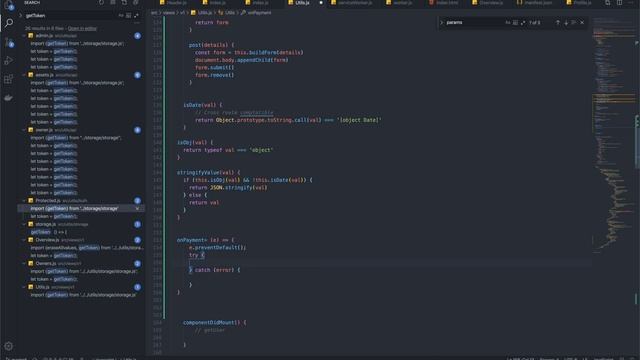Open the getToken definition result under storage.js
Image resolution: width=640 pixels, height=360 pixels.
(x=81, y=232)
